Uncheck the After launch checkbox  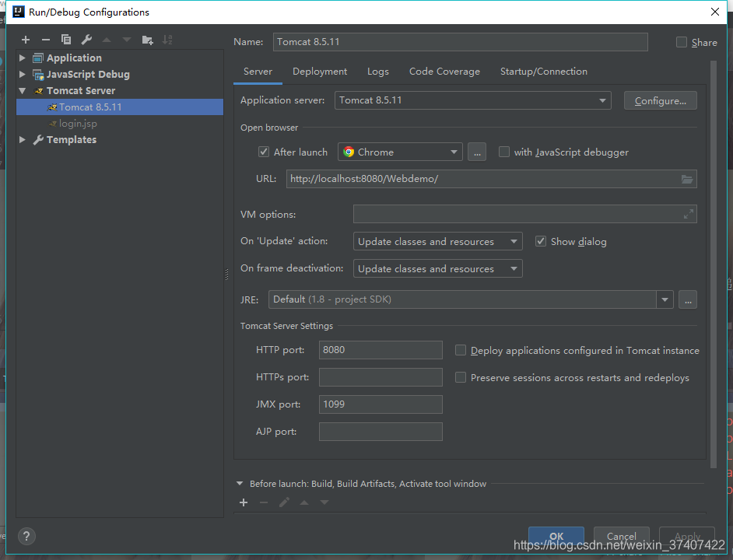[x=264, y=152]
